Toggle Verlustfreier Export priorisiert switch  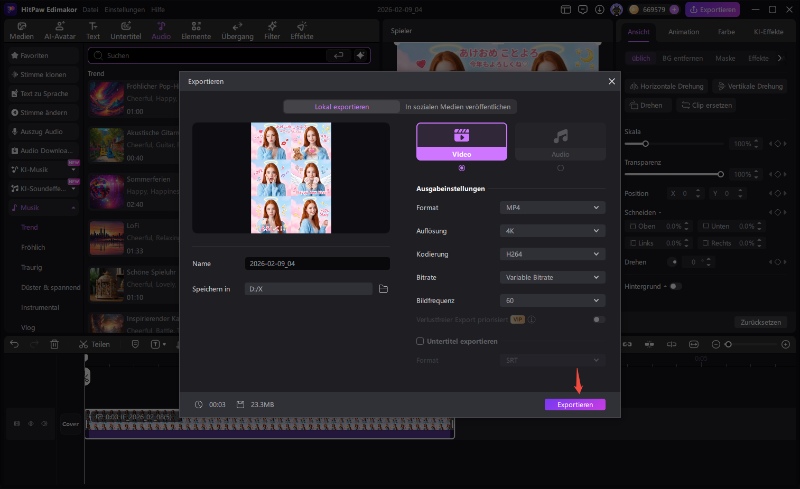point(599,320)
